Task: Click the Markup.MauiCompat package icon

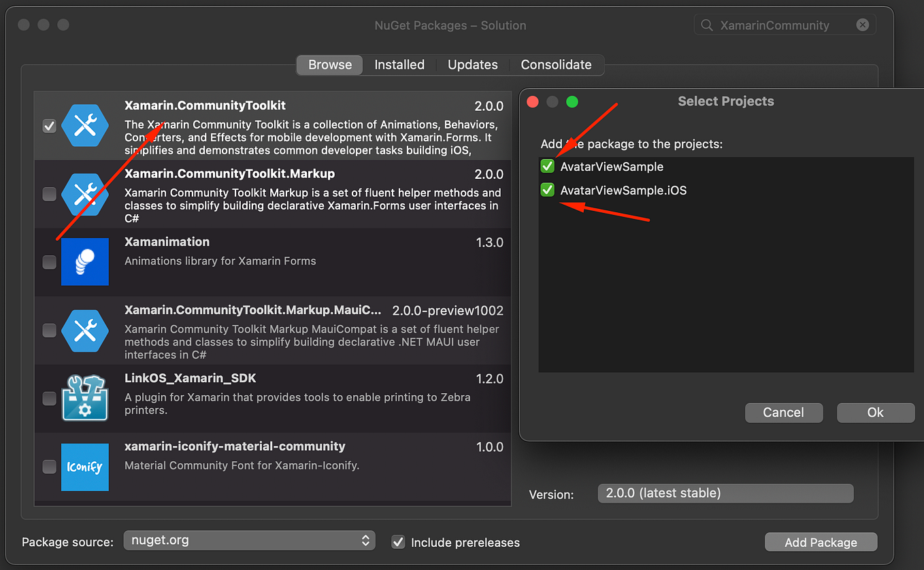Action: [85, 330]
